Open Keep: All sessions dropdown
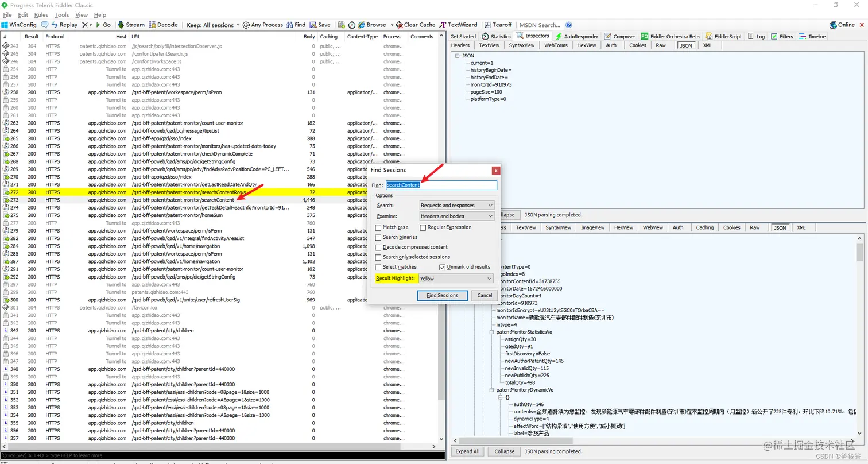Viewport: 868px width, 464px height. click(213, 25)
